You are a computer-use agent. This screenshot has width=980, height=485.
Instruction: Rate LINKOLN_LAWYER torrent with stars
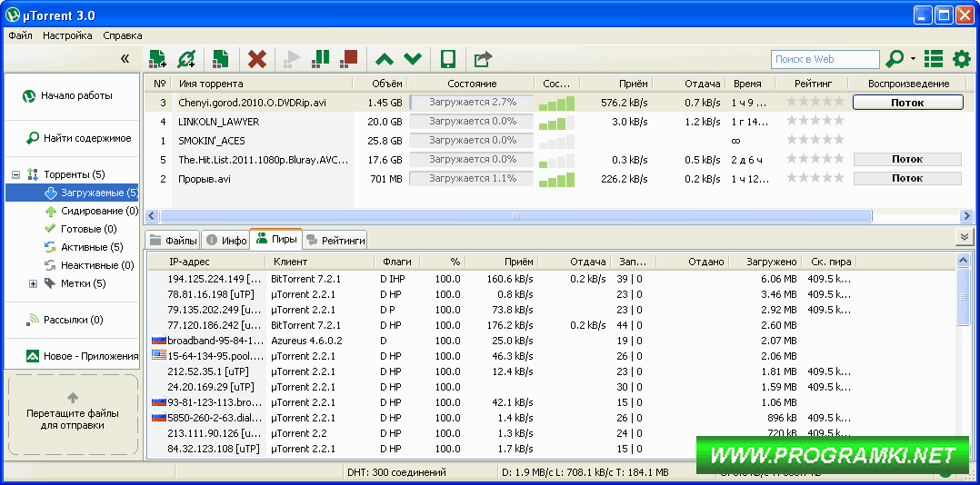point(815,121)
